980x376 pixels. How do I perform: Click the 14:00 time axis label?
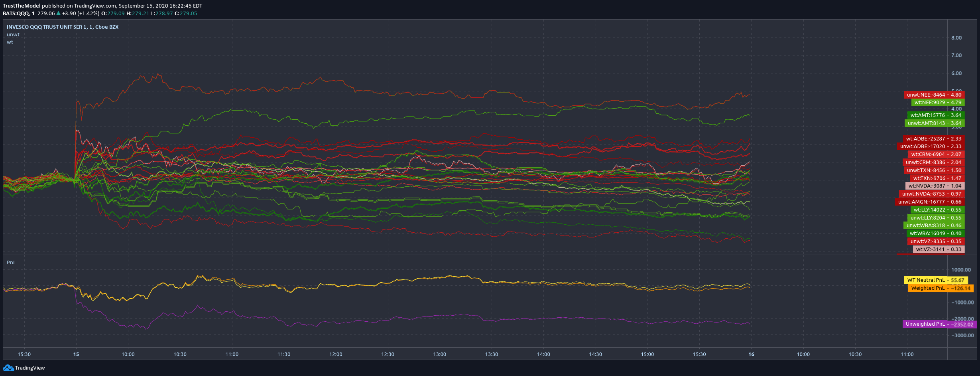point(543,354)
